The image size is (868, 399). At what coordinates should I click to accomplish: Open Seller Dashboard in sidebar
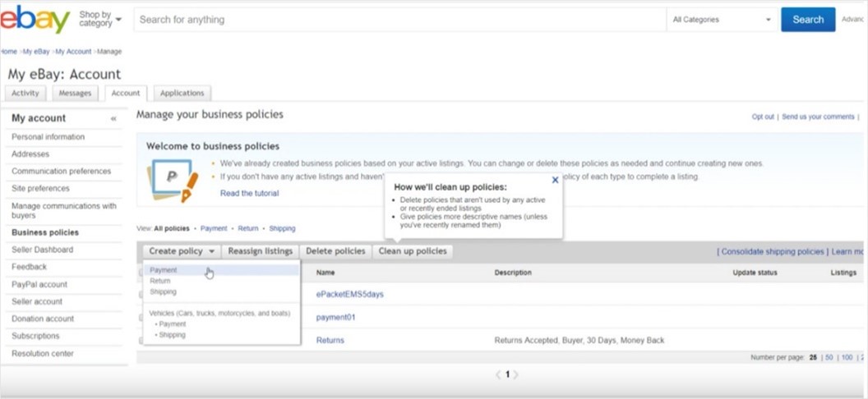coord(43,250)
